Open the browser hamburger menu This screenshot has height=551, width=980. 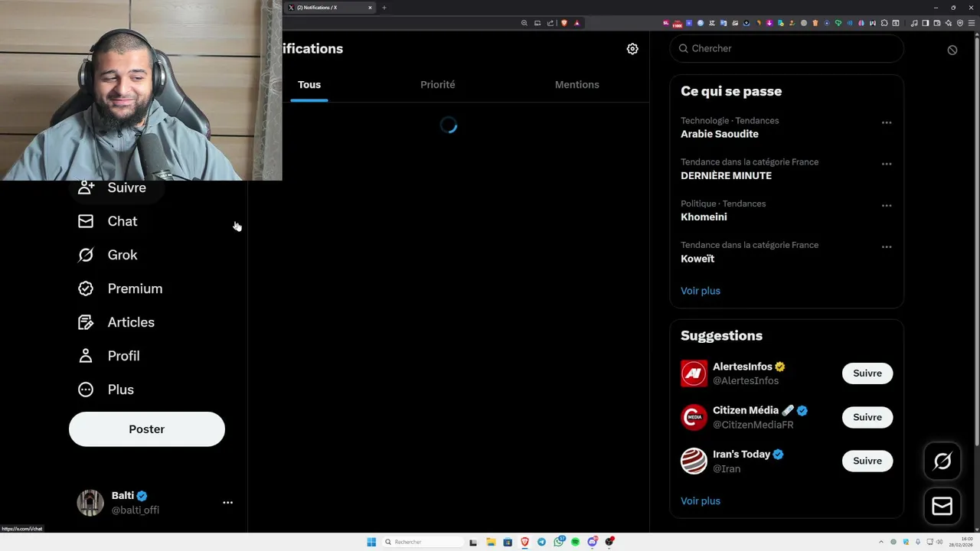[x=972, y=23]
